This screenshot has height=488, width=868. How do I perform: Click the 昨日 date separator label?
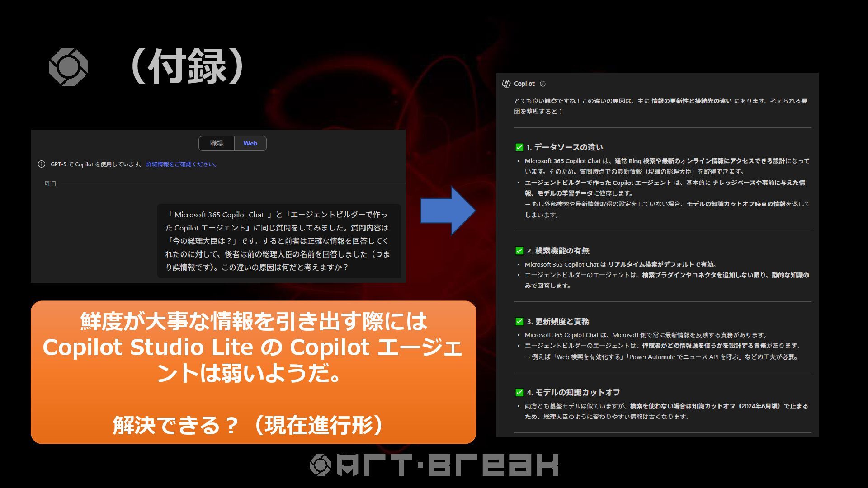pos(51,183)
